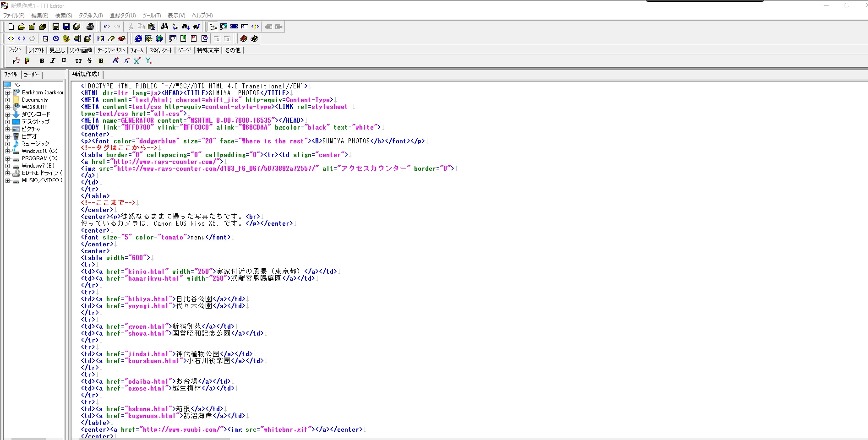Open the color palette icon

[x=66, y=38]
